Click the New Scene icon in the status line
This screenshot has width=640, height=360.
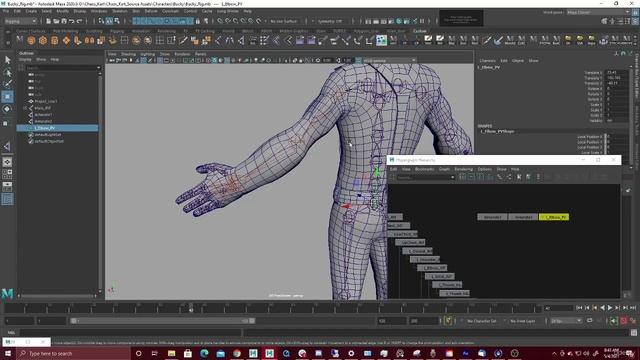point(49,21)
